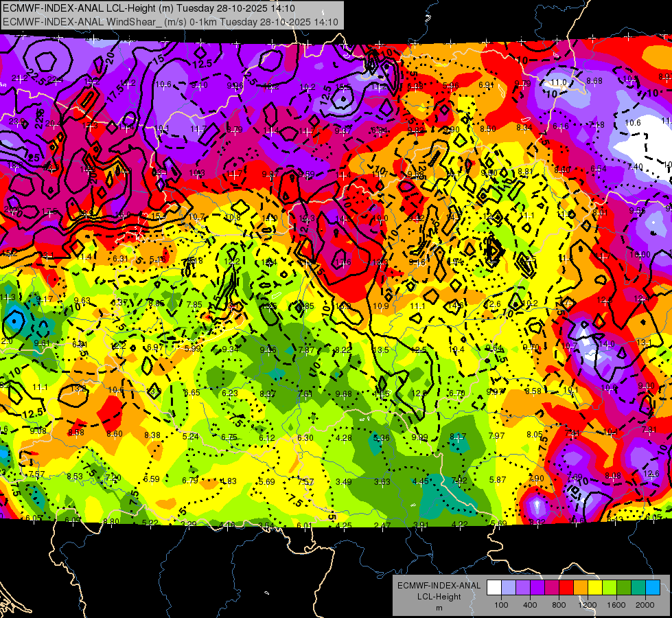
Task: Click the LCL-Height text in the legend
Action: click(439, 597)
